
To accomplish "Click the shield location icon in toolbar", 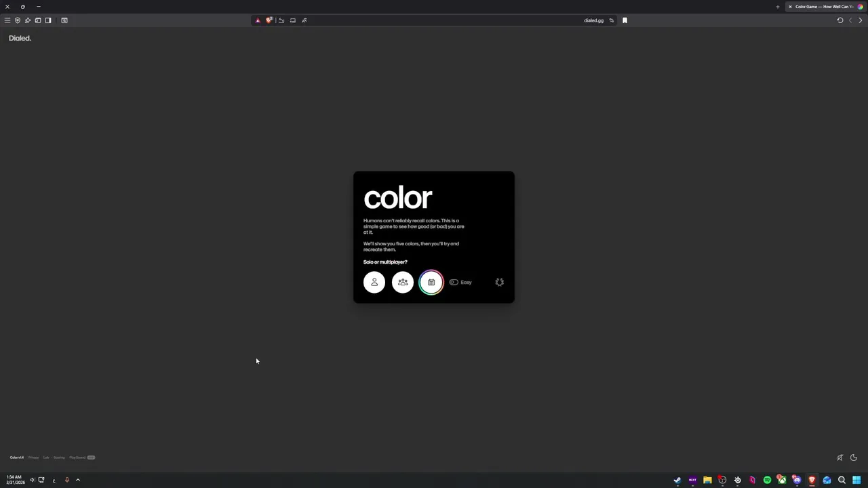I will pyautogui.click(x=18, y=20).
